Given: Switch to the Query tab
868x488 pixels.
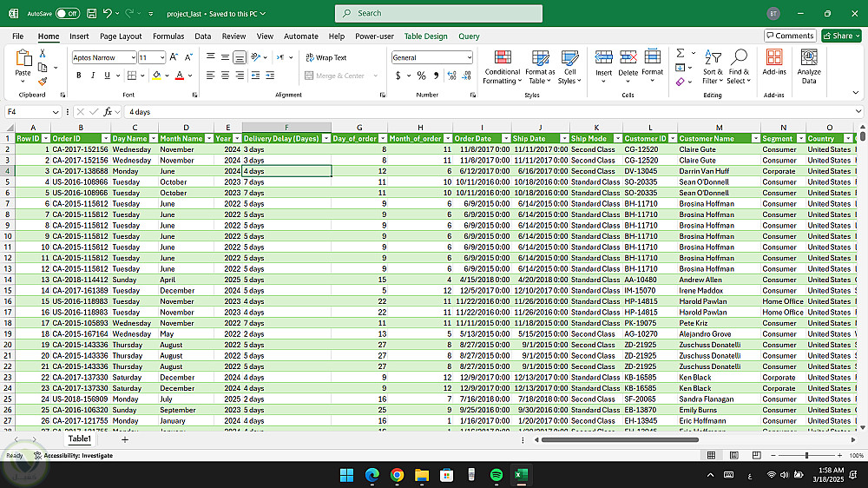Looking at the screenshot, I should pyautogui.click(x=469, y=36).
